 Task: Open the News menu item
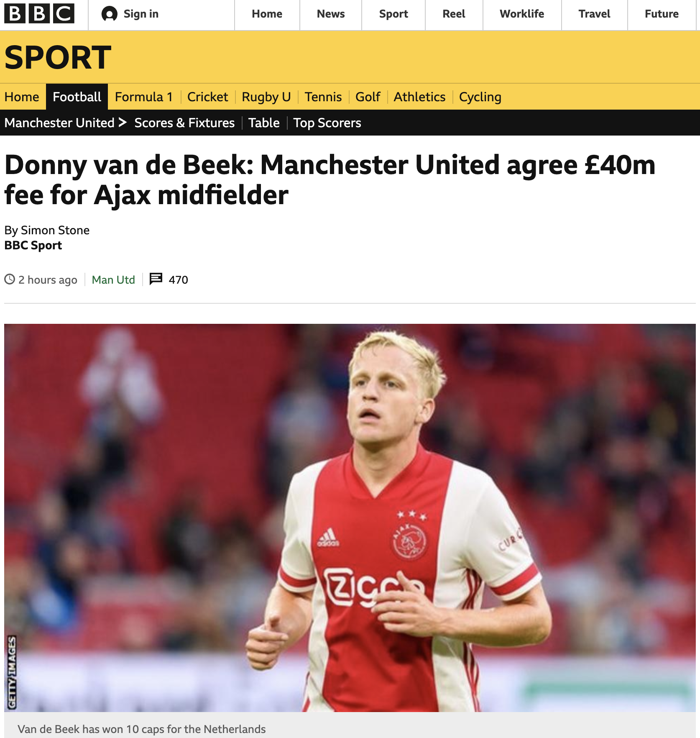tap(331, 14)
